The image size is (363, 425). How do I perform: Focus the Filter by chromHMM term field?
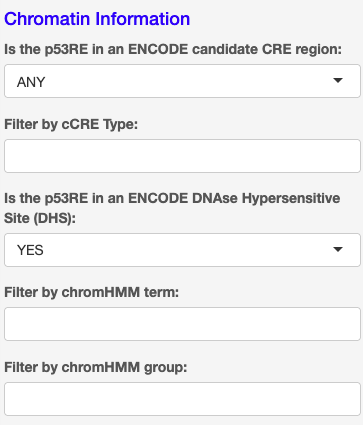(x=182, y=324)
